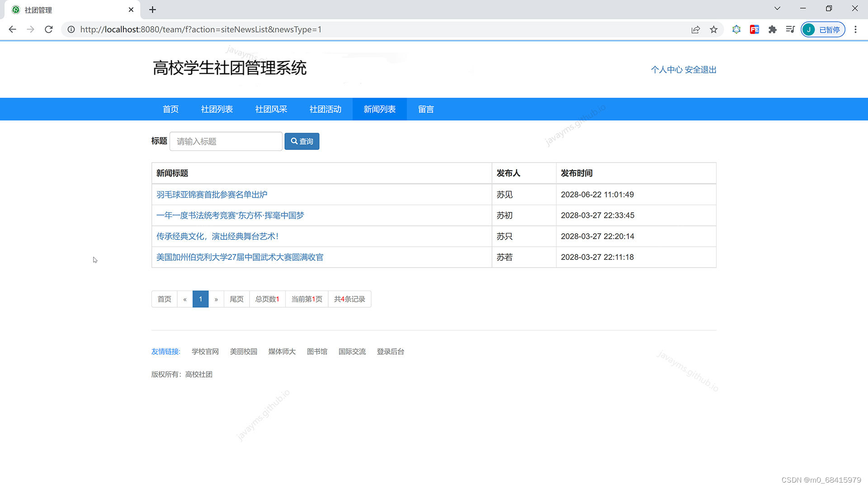Expand the tab search chevron

777,8
